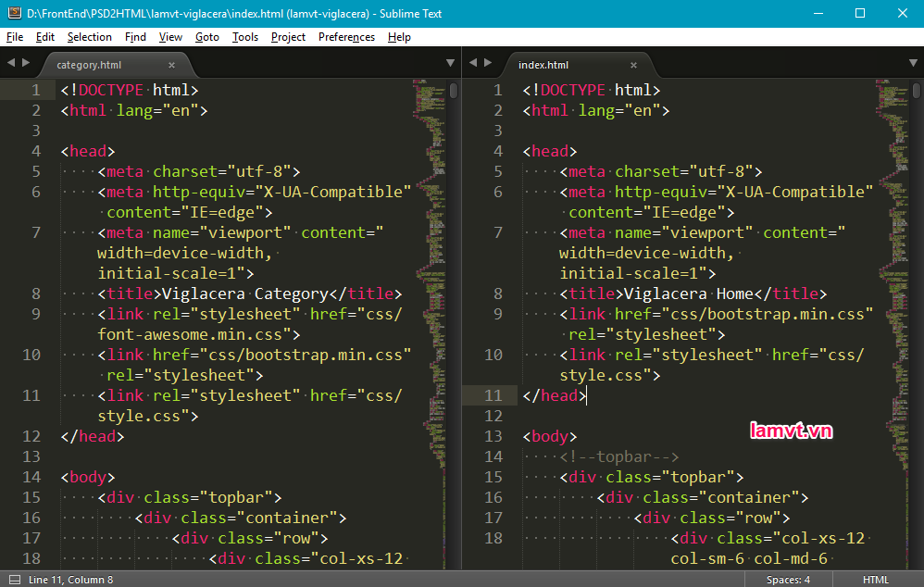
Task: Click line number 11 in index.html
Action: tap(493, 395)
